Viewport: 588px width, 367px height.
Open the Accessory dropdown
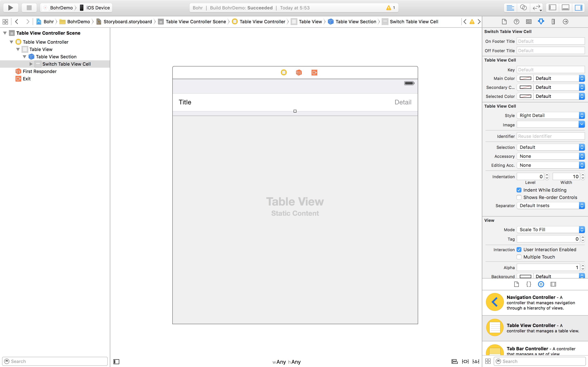(x=550, y=156)
